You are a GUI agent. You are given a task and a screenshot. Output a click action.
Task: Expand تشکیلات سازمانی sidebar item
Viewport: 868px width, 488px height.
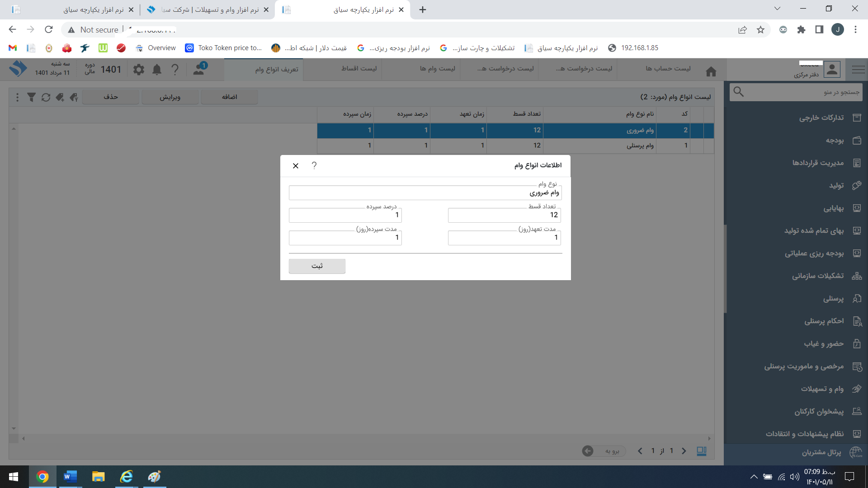[x=817, y=276]
